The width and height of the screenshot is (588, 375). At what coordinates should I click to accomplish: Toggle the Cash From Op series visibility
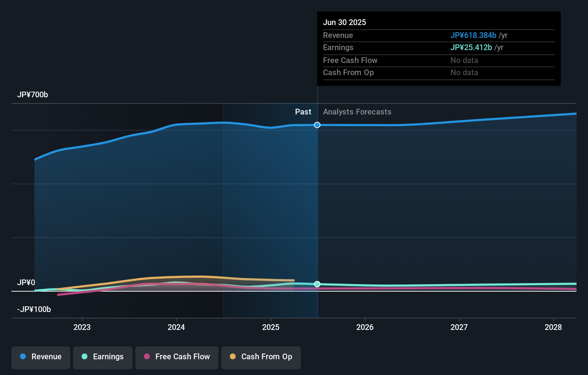click(x=261, y=357)
